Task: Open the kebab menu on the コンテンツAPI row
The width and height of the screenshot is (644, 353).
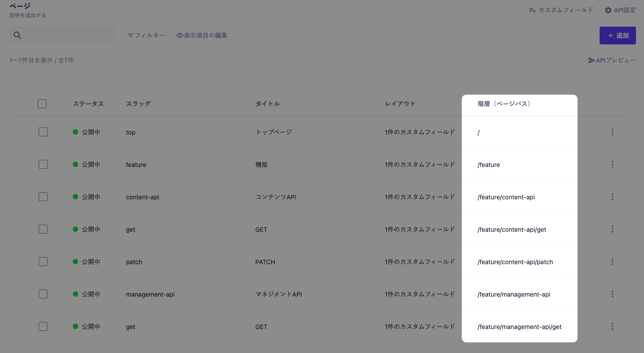Action: [x=612, y=196]
